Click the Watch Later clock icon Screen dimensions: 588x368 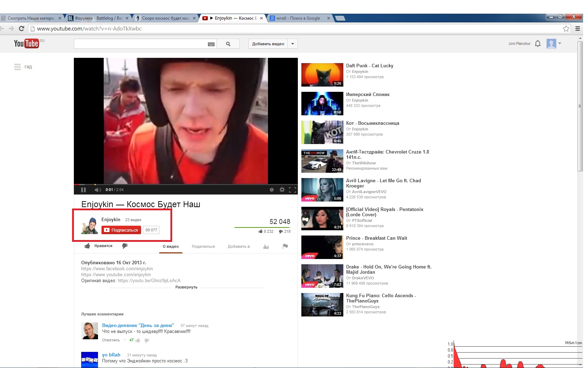tap(272, 190)
